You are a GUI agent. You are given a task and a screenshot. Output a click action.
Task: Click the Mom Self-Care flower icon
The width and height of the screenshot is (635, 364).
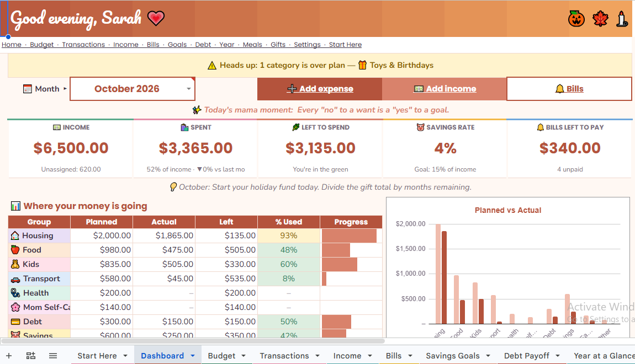tap(15, 307)
